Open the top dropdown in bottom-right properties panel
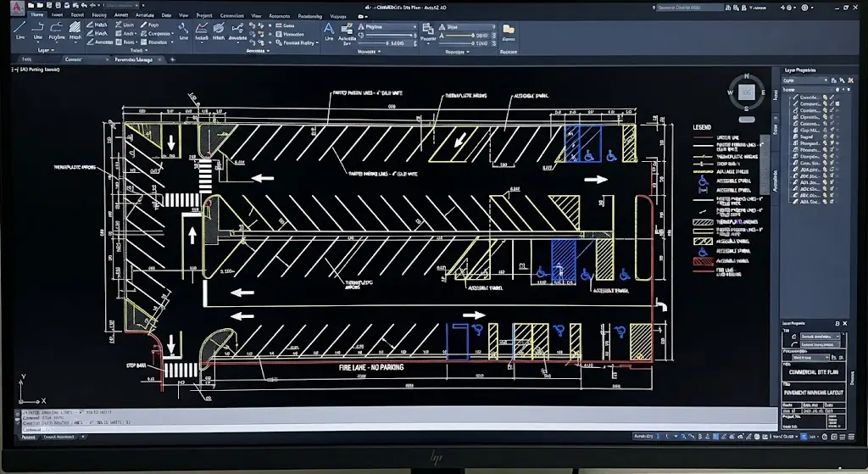The width and height of the screenshot is (868, 474). coord(821,337)
